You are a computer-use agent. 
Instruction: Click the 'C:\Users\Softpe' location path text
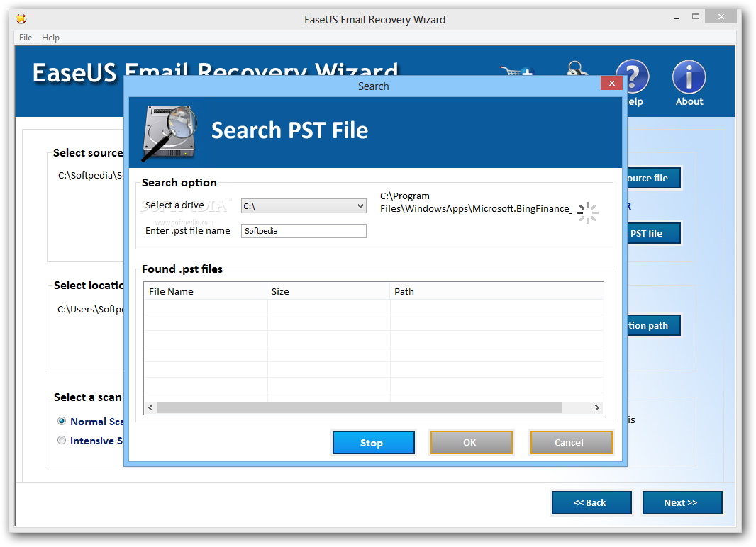coord(90,309)
